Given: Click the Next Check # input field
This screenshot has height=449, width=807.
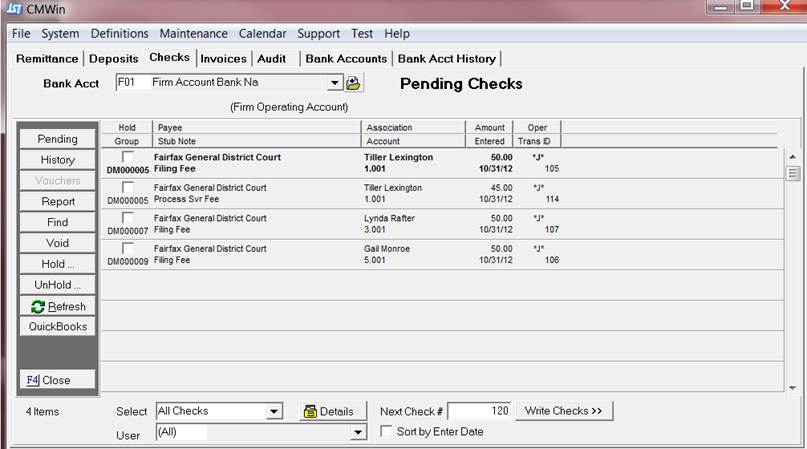Looking at the screenshot, I should coord(480,411).
